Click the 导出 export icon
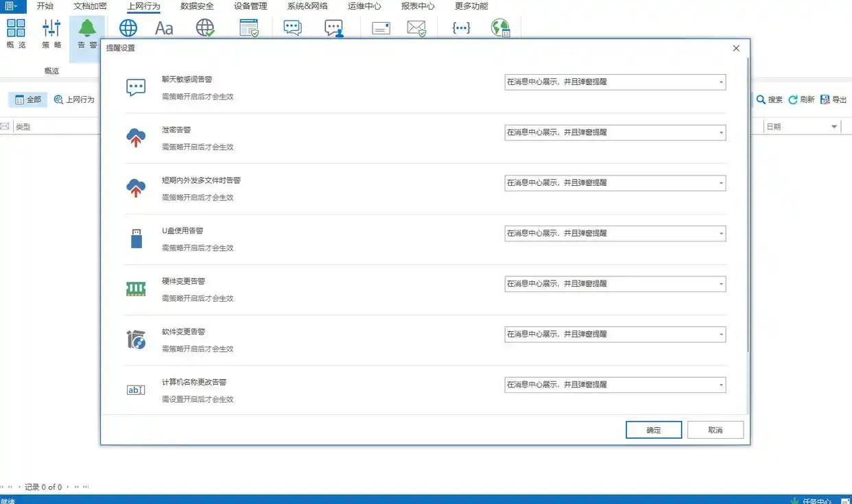The height and width of the screenshot is (504, 852). click(825, 99)
